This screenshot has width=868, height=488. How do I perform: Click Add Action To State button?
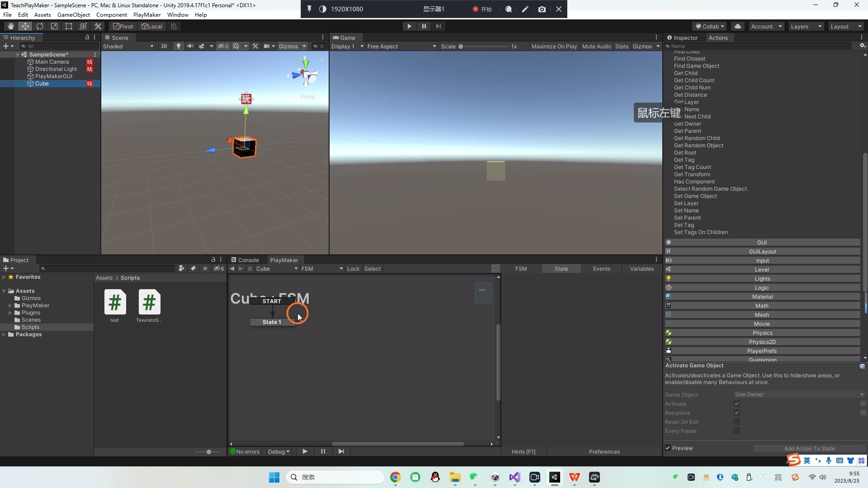pos(809,448)
